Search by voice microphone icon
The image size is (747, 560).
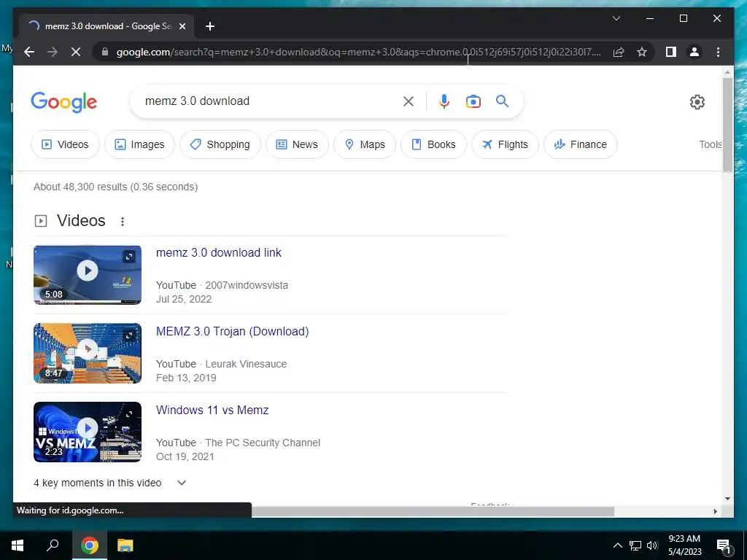click(444, 101)
